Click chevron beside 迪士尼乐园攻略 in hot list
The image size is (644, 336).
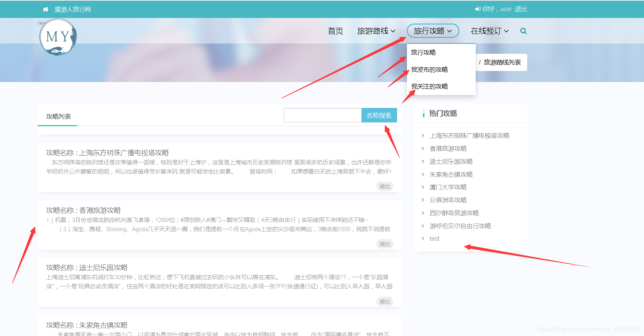[x=423, y=162]
